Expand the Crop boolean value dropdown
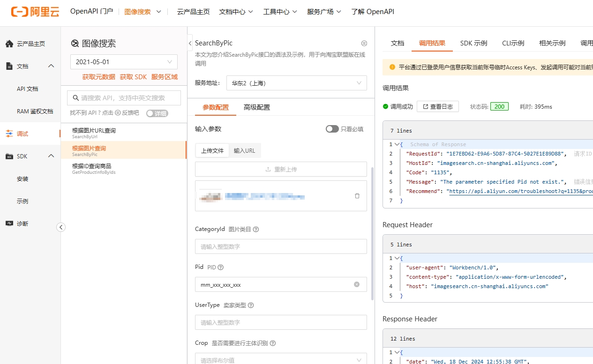The width and height of the screenshot is (593, 364). (x=281, y=360)
